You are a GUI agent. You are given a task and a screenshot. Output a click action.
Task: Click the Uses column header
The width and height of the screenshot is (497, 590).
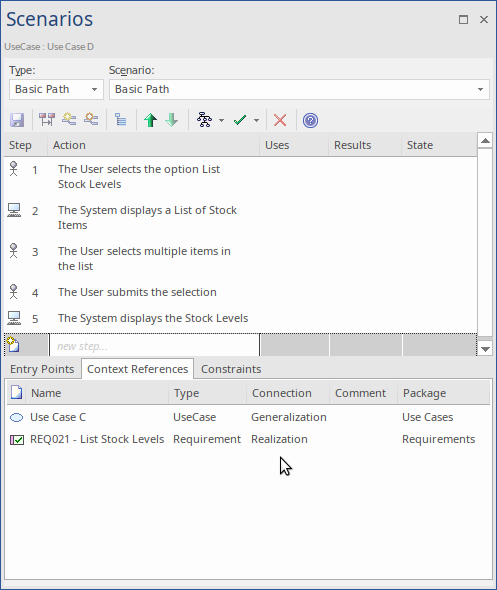click(294, 145)
